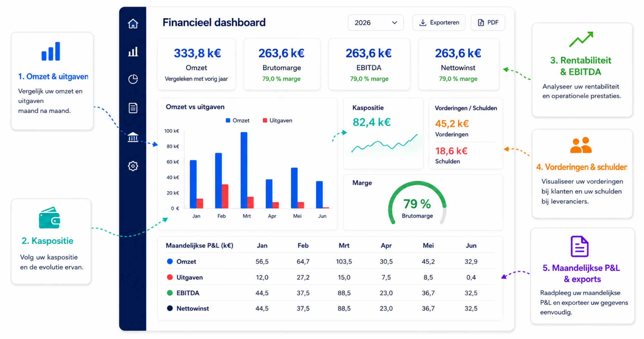
Task: Click Uitgaven Feb value 27,2
Action: [303, 277]
